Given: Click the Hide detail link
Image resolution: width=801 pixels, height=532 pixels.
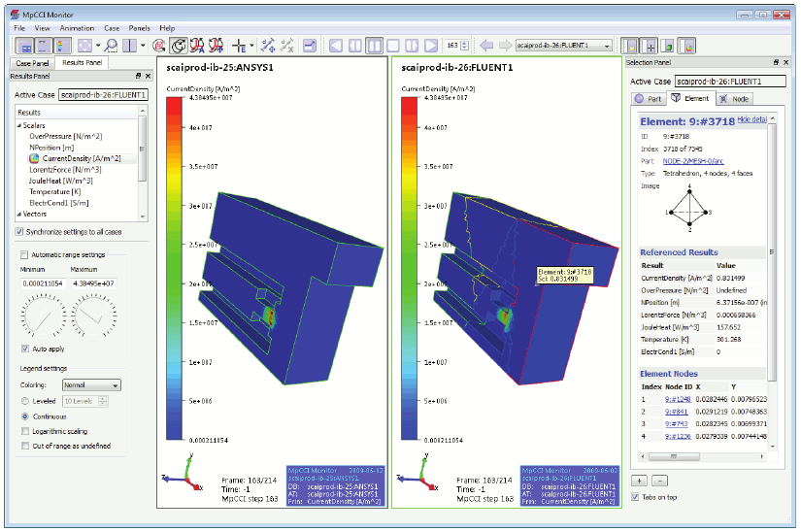Looking at the screenshot, I should pyautogui.click(x=752, y=119).
